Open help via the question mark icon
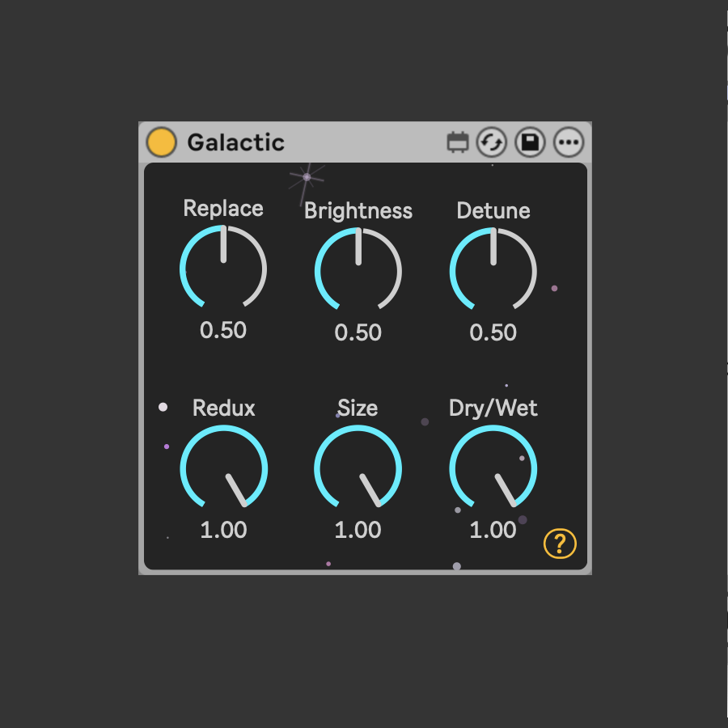The height and width of the screenshot is (728, 728). coord(560,544)
